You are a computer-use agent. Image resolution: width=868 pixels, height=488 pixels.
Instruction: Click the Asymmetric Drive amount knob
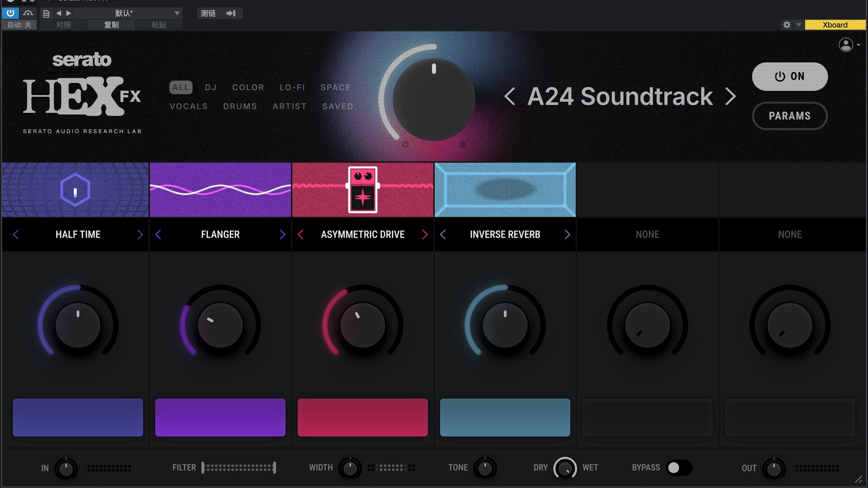pyautogui.click(x=363, y=325)
